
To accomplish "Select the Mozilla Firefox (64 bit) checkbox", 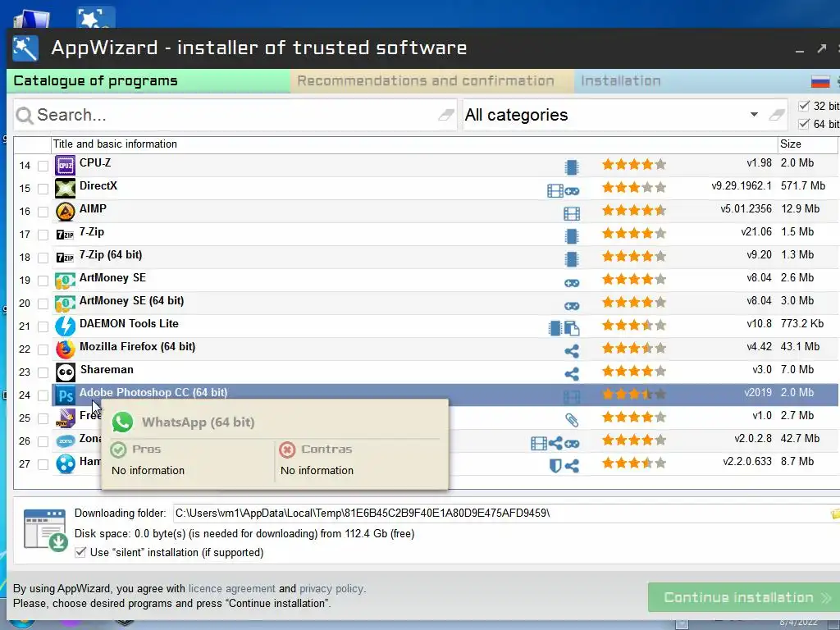I will pyautogui.click(x=43, y=349).
